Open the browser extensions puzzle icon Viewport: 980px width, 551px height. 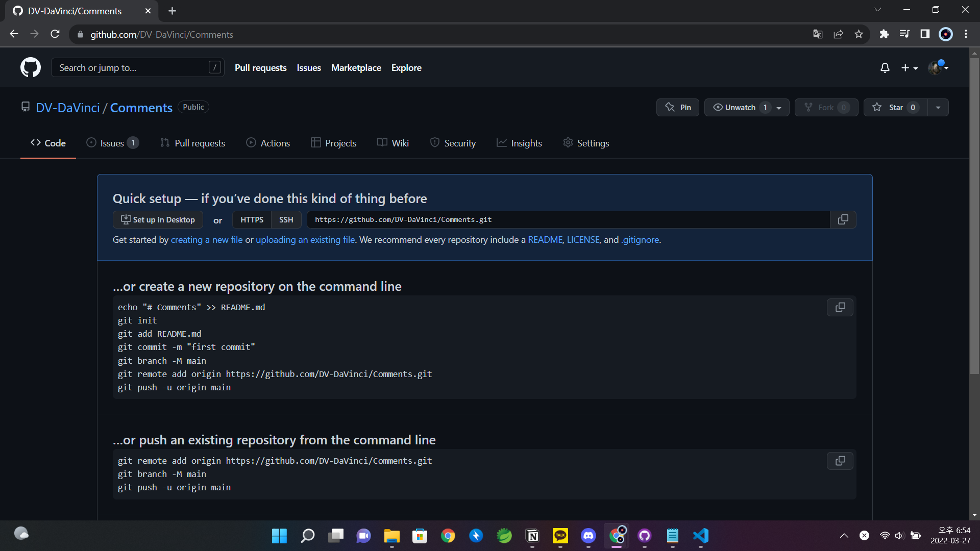884,34
